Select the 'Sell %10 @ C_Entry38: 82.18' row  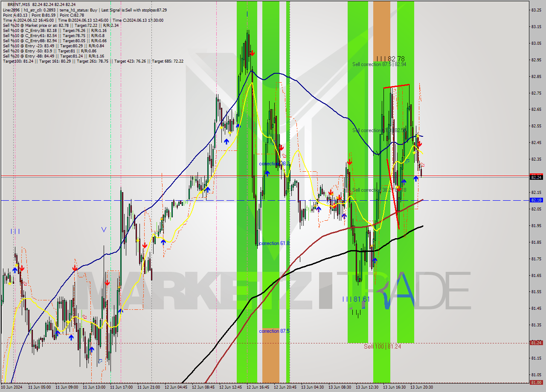[55, 30]
